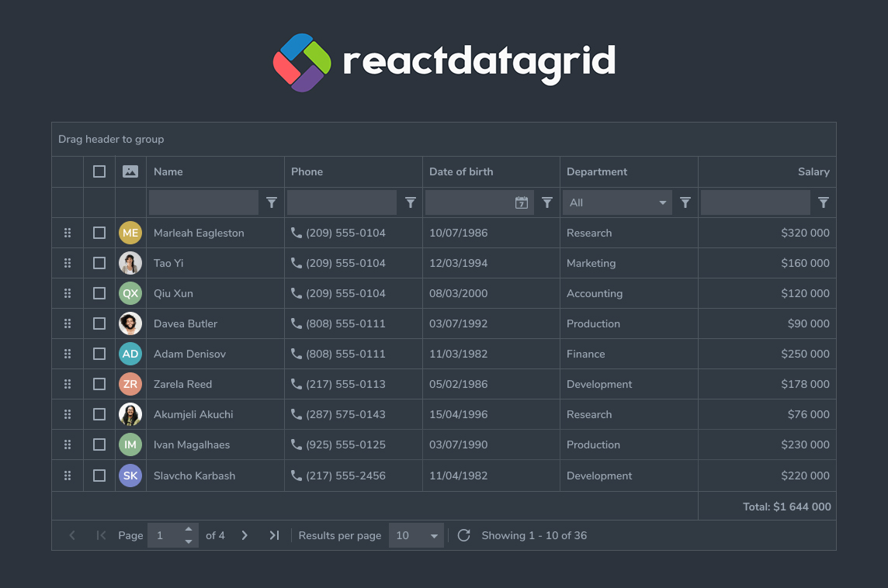Open the Phone column filter menu
This screenshot has height=588, width=888.
(410, 202)
